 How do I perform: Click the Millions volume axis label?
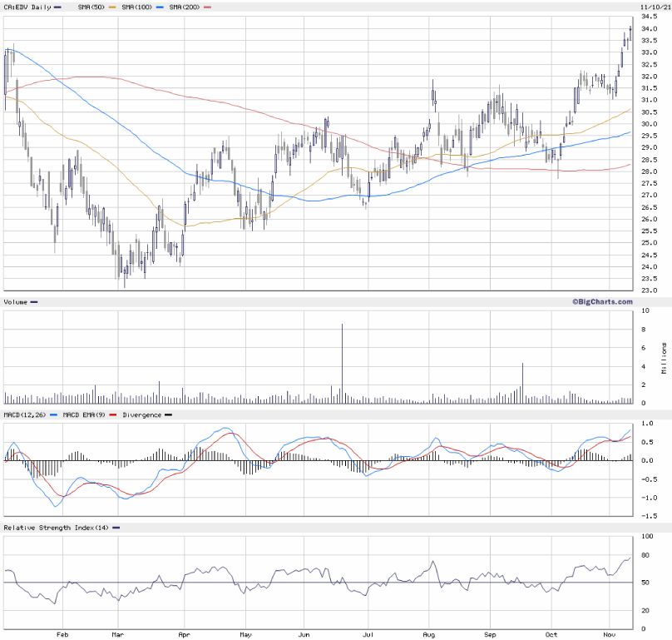point(665,357)
